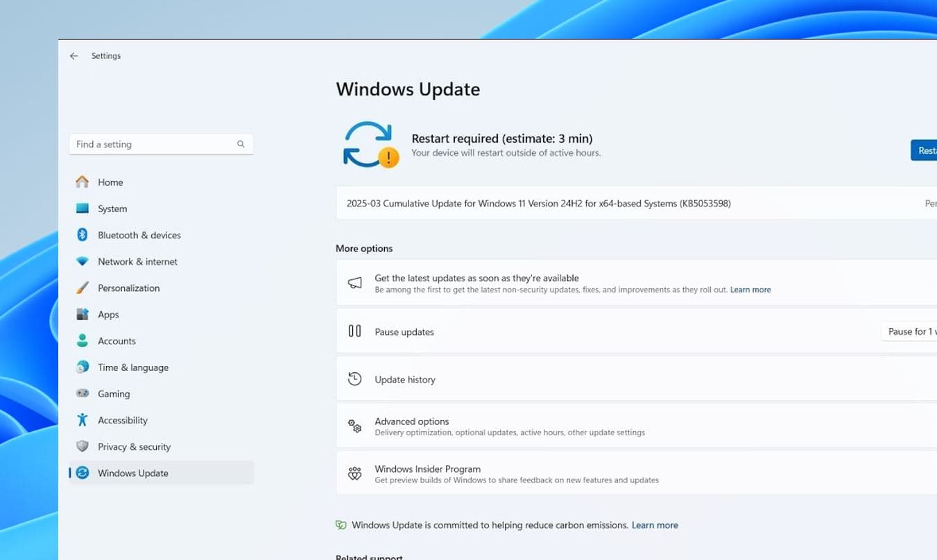937x560 pixels.
Task: Select Windows Update in the sidebar
Action: (161, 473)
